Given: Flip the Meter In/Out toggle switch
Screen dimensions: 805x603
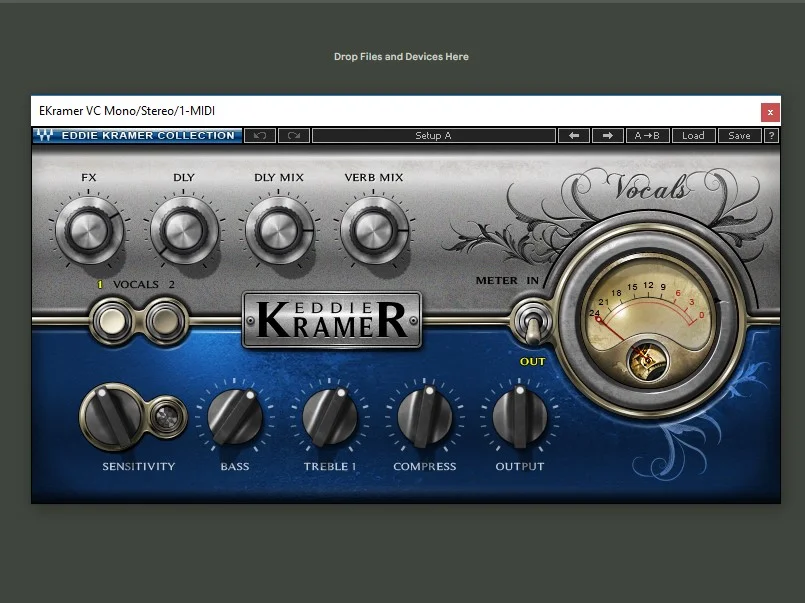Looking at the screenshot, I should click(532, 324).
